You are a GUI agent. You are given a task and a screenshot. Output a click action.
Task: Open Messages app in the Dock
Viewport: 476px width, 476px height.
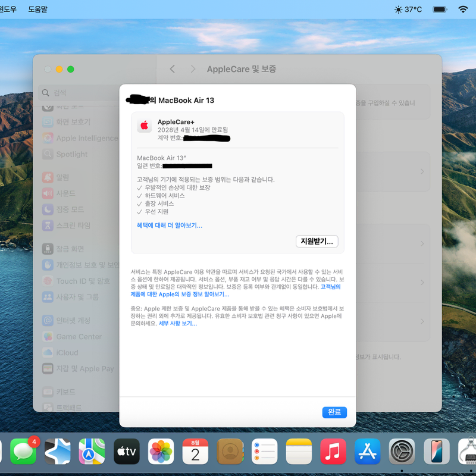click(23, 452)
